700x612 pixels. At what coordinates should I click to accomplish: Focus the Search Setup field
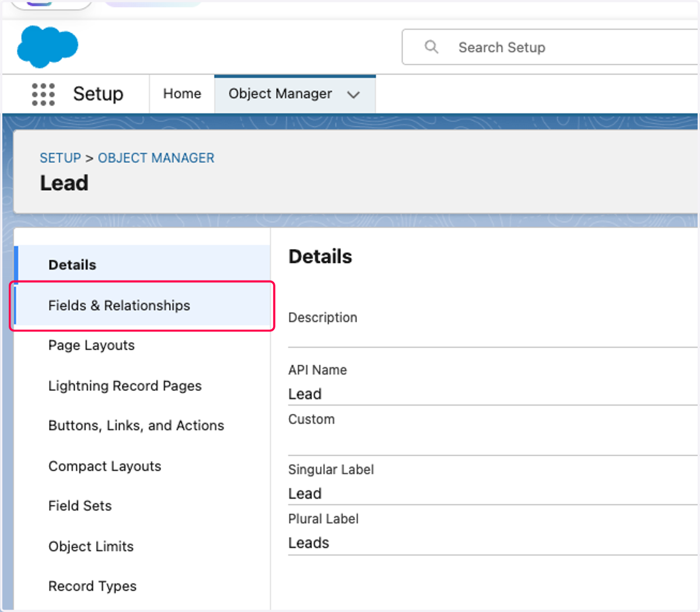[551, 47]
